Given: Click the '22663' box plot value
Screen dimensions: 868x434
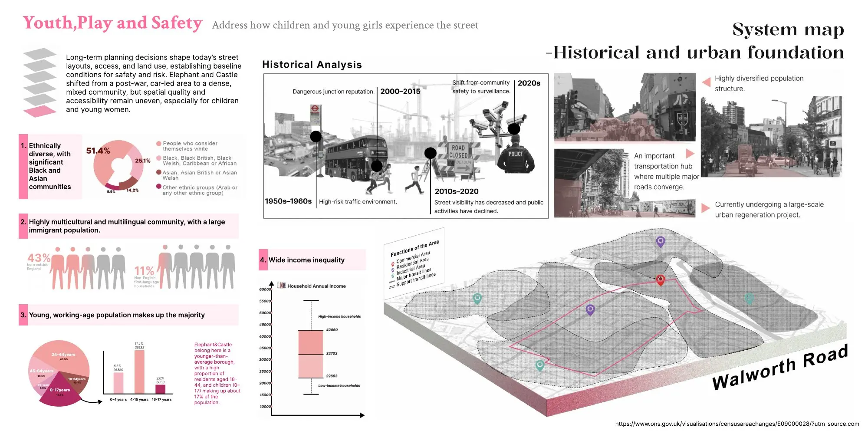Looking at the screenshot, I should click(332, 376).
